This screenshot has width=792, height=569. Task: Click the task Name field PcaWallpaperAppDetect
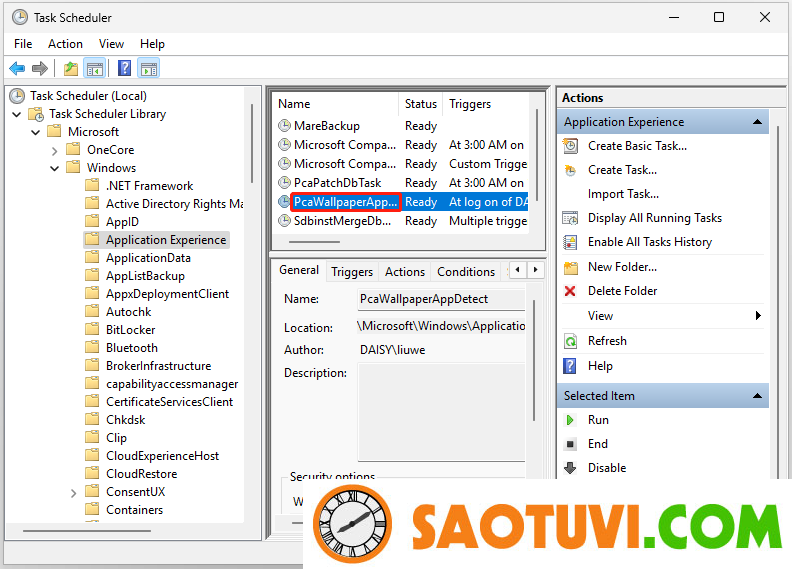[441, 299]
